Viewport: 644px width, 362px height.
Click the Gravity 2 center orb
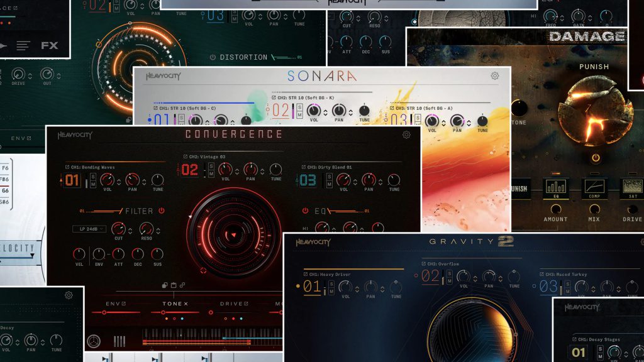point(472,331)
